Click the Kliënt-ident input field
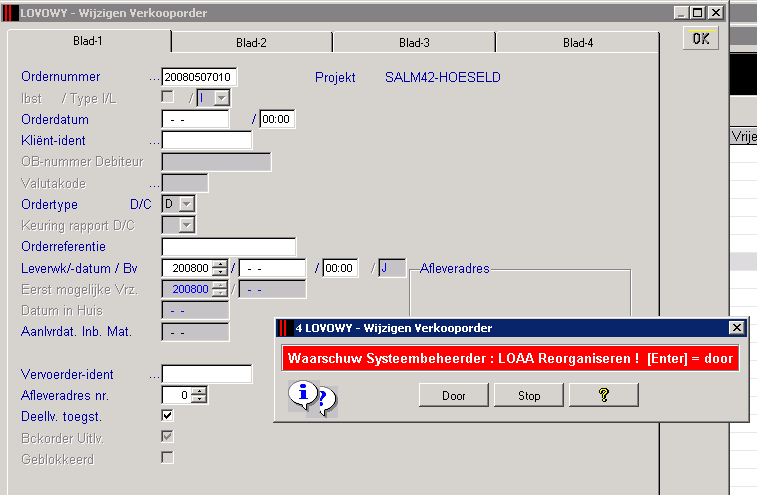 click(207, 141)
